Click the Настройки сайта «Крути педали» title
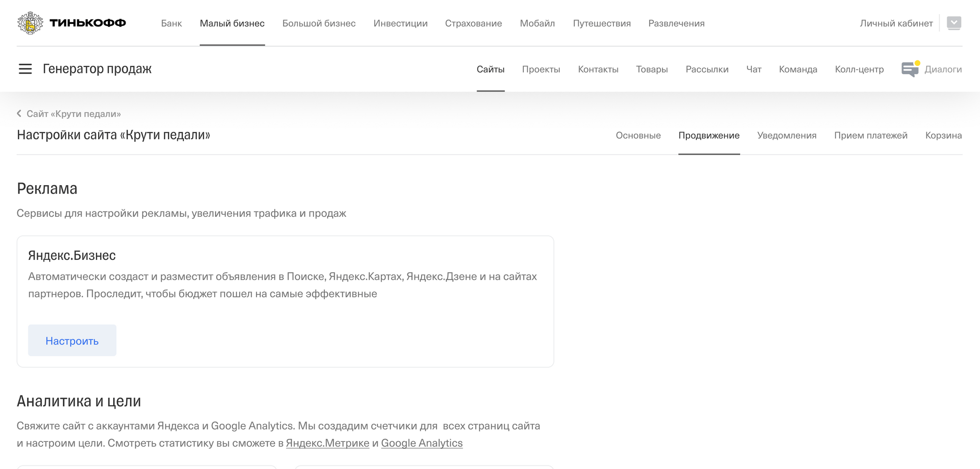Image resolution: width=980 pixels, height=469 pixels. pos(114,135)
